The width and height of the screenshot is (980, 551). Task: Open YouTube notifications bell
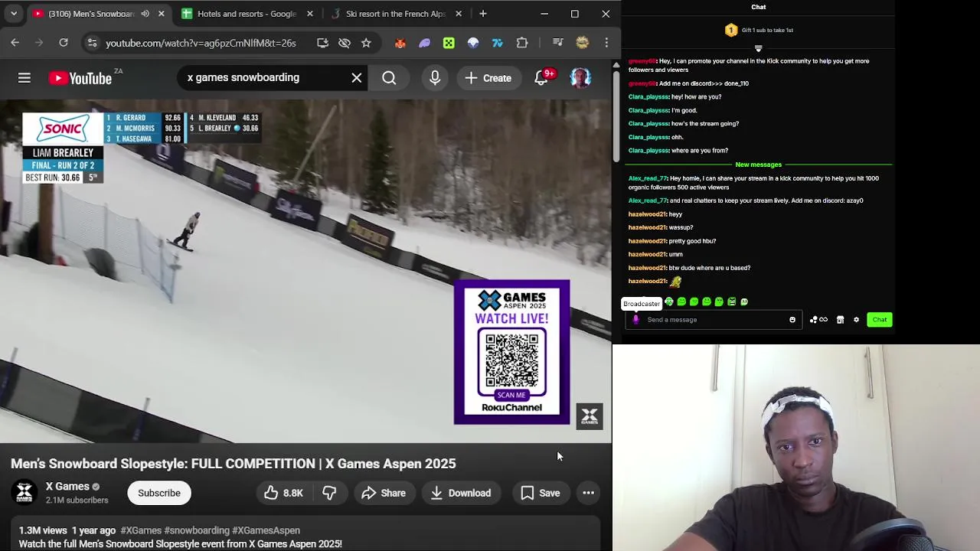point(541,77)
